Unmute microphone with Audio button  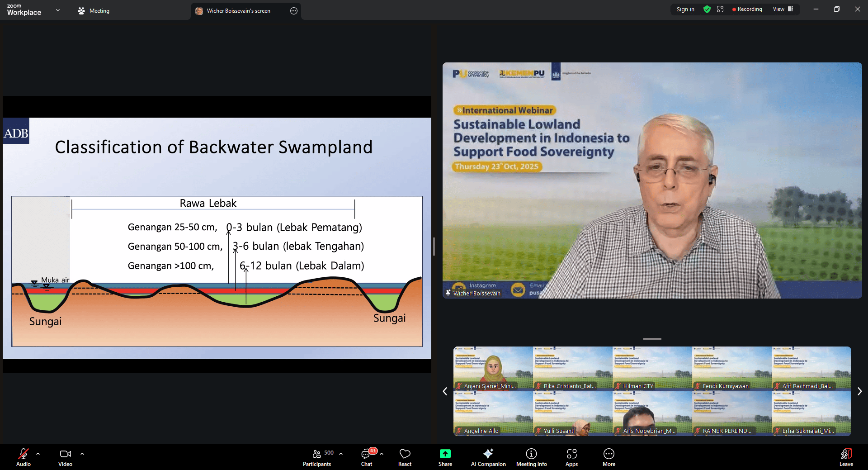(24, 457)
